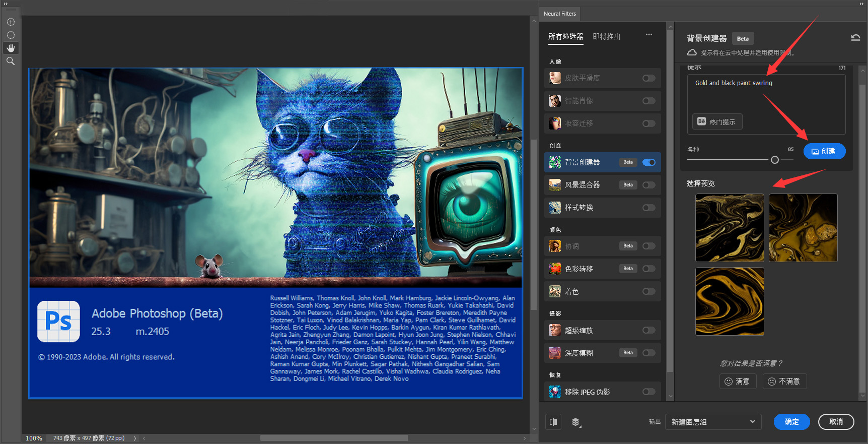
Task: Enable the 皮肤平滑度 toggle
Action: 649,78
